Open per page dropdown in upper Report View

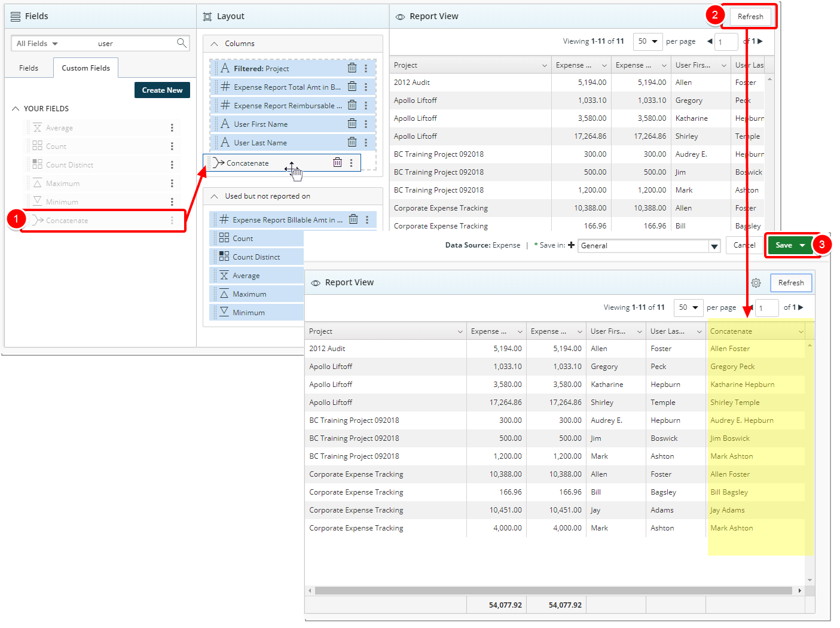coord(647,41)
